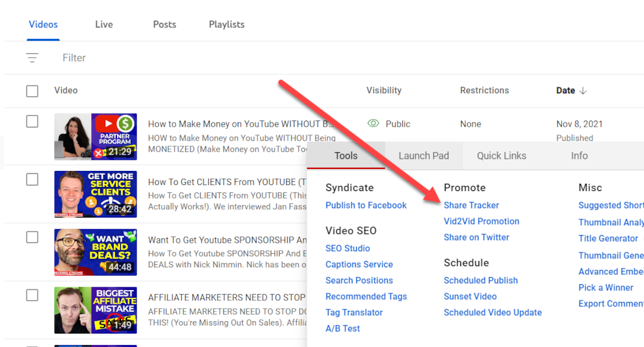Viewport: 644px width, 347px height.
Task: Select the Make Money on YouTube video checkbox
Action: pos(32,122)
